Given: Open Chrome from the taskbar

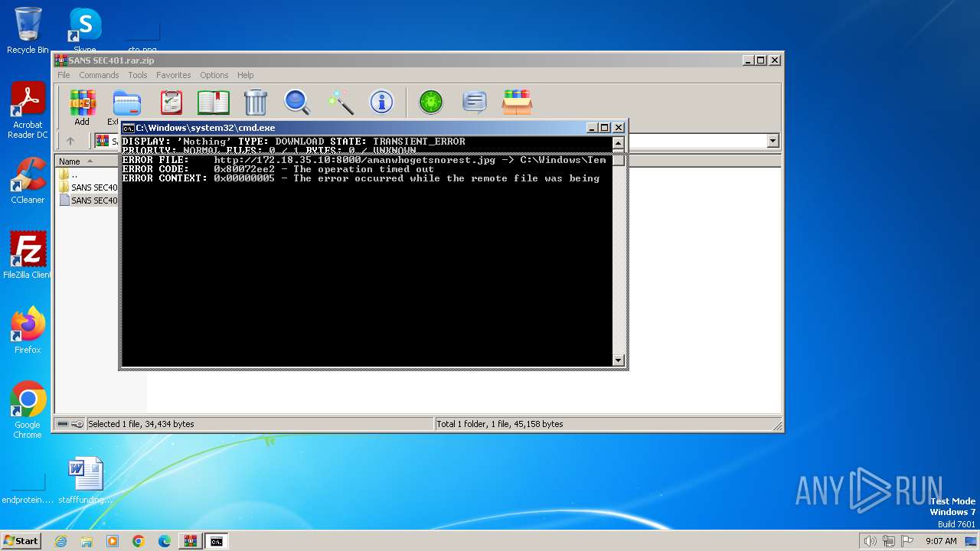Looking at the screenshot, I should pyautogui.click(x=139, y=541).
